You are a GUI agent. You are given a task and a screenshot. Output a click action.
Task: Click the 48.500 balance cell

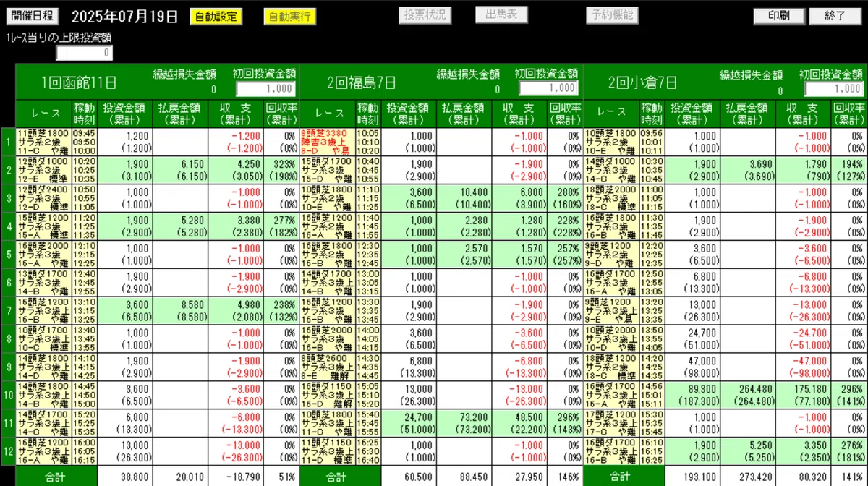(520, 422)
